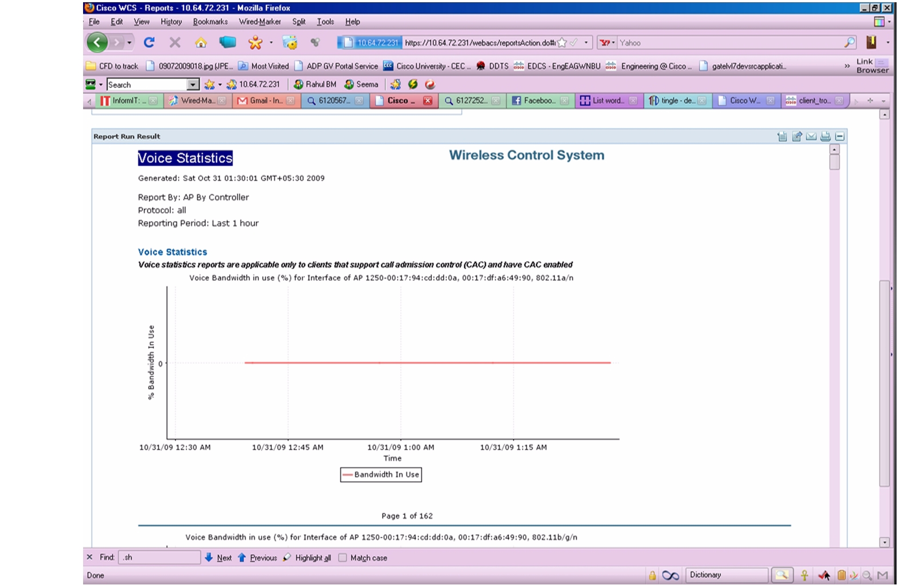Collapse the Report Run Result panel
Screen dimensions: 897x588
[x=840, y=136]
